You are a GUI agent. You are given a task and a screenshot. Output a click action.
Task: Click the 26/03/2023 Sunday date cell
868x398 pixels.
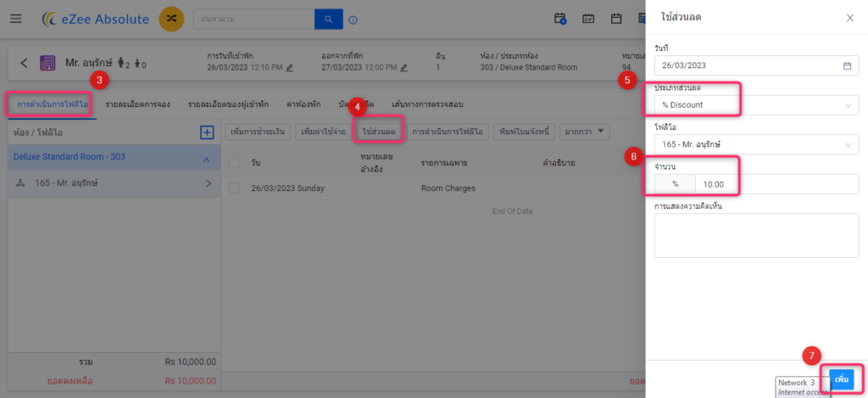(x=288, y=188)
